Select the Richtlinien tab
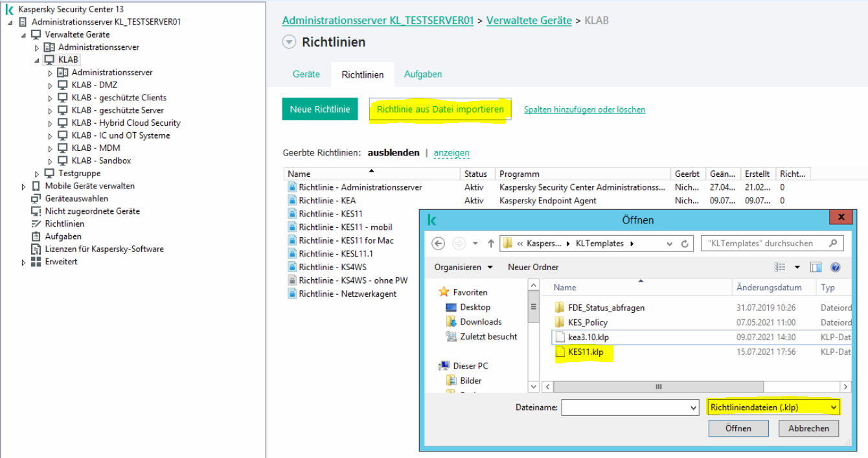868x458 pixels. (363, 74)
